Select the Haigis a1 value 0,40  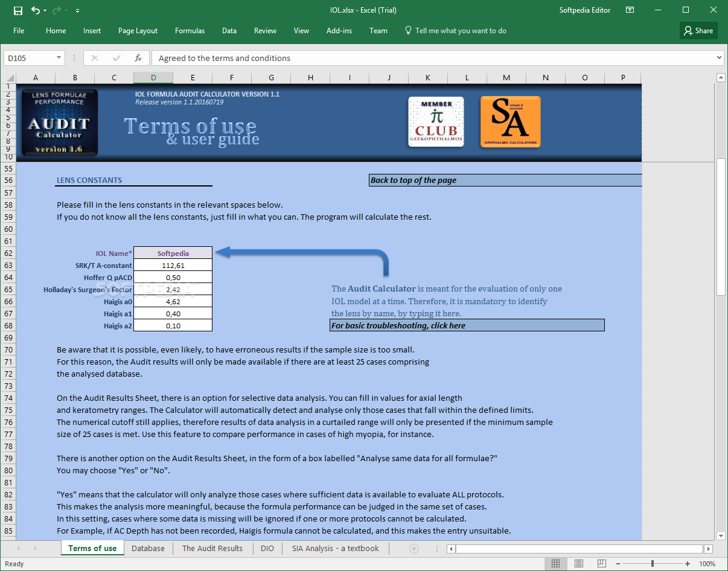pos(173,313)
